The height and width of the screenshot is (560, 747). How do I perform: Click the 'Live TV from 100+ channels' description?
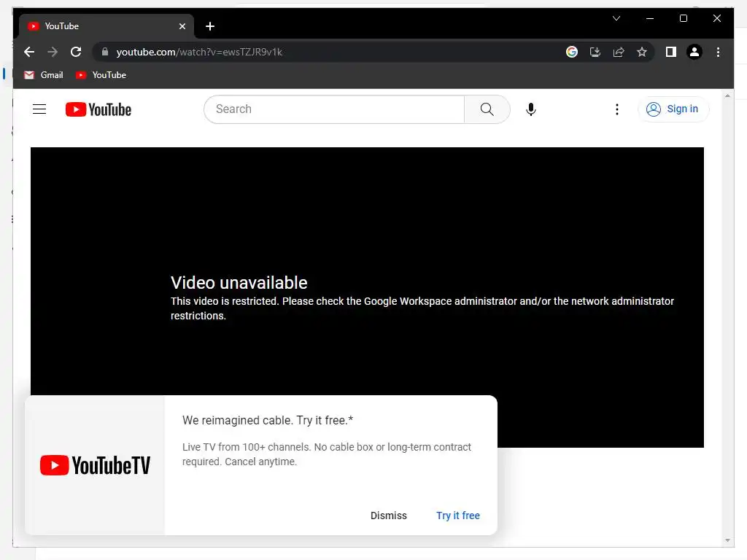(327, 454)
